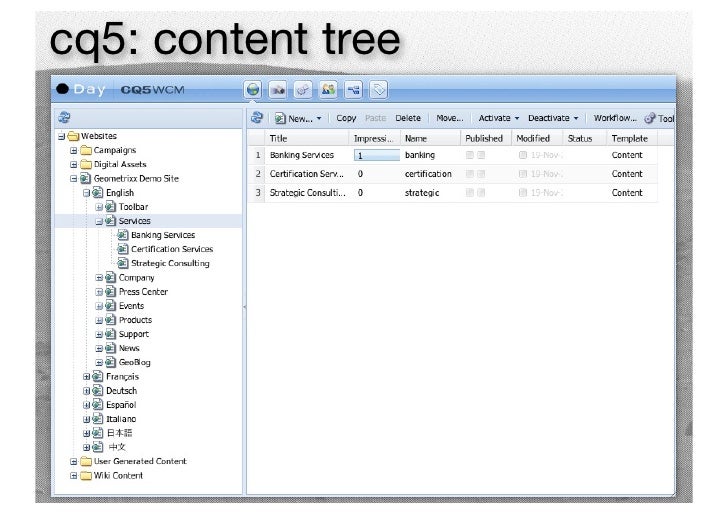This screenshot has height=514, width=728.
Task: Select the News page in tree
Action: point(129,348)
